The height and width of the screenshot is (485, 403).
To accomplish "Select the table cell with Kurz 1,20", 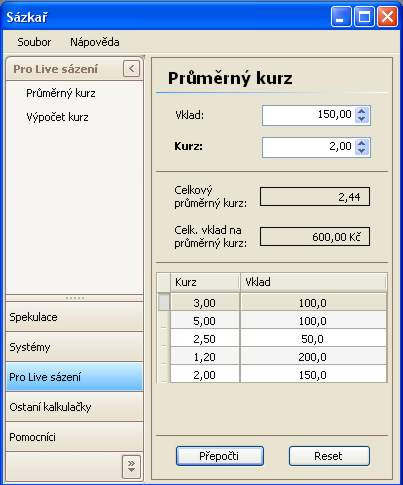I will (x=205, y=357).
